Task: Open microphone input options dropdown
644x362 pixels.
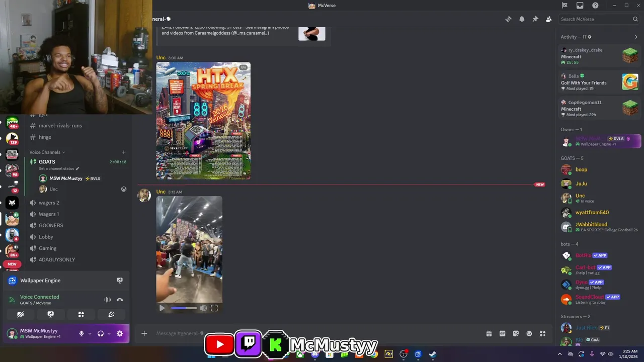Action: 90,333
